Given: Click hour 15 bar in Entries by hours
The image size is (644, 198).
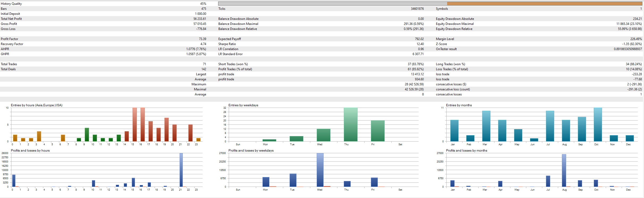Looking at the screenshot, I should click(135, 125).
